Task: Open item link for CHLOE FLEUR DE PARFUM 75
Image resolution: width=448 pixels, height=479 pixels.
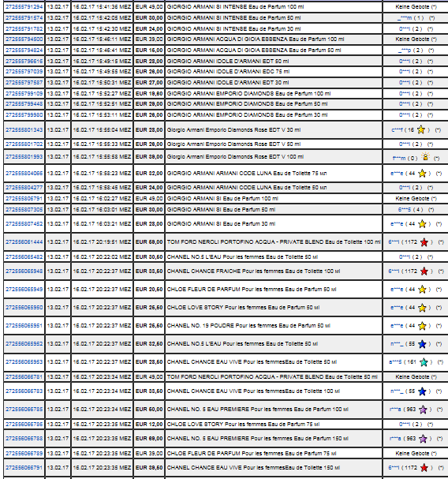Action: 24,453
